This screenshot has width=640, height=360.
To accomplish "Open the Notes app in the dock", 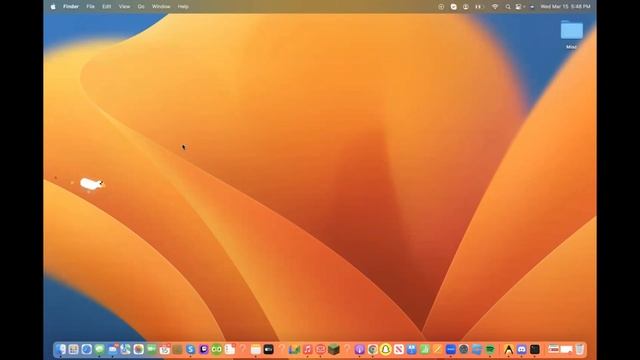I will (256, 349).
